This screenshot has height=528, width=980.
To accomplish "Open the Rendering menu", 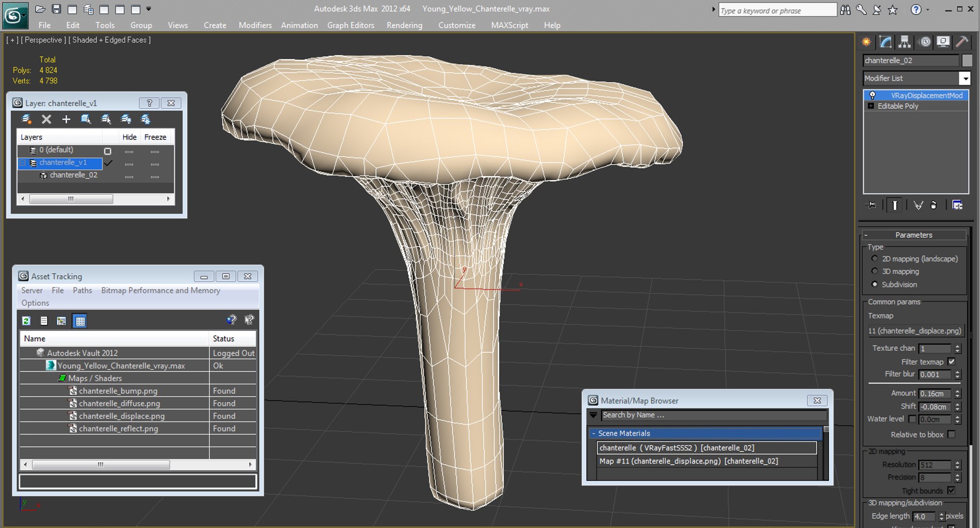I will point(404,25).
